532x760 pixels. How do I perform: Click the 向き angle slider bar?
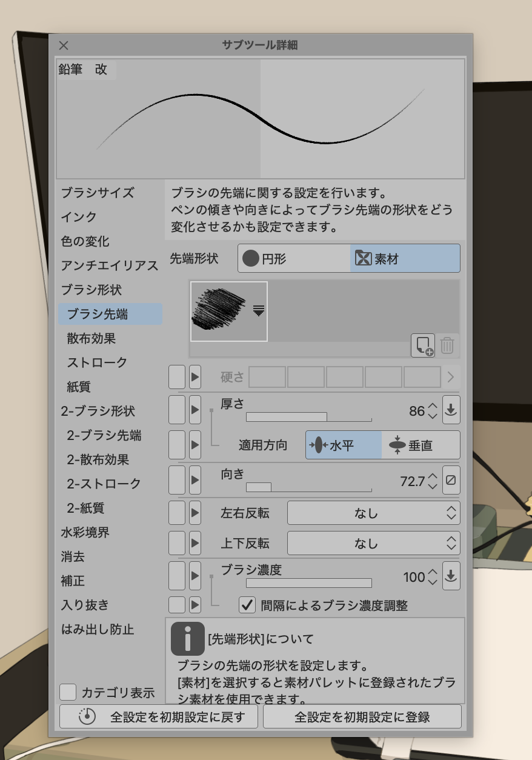pos(308,487)
